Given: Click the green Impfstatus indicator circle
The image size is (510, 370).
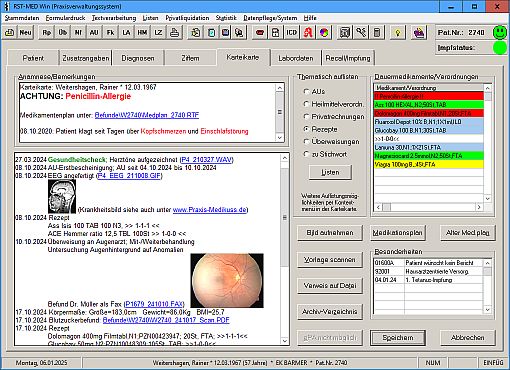Looking at the screenshot, I should click(x=500, y=48).
